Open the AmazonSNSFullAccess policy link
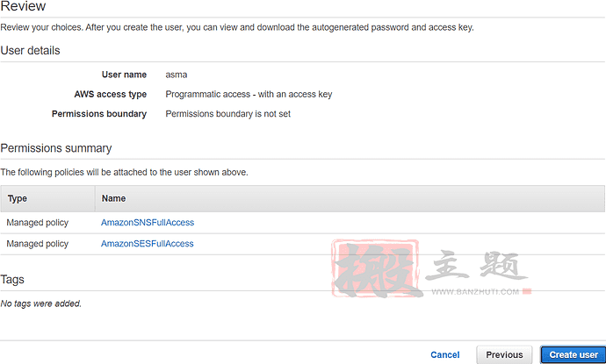The image size is (606, 364). [148, 223]
